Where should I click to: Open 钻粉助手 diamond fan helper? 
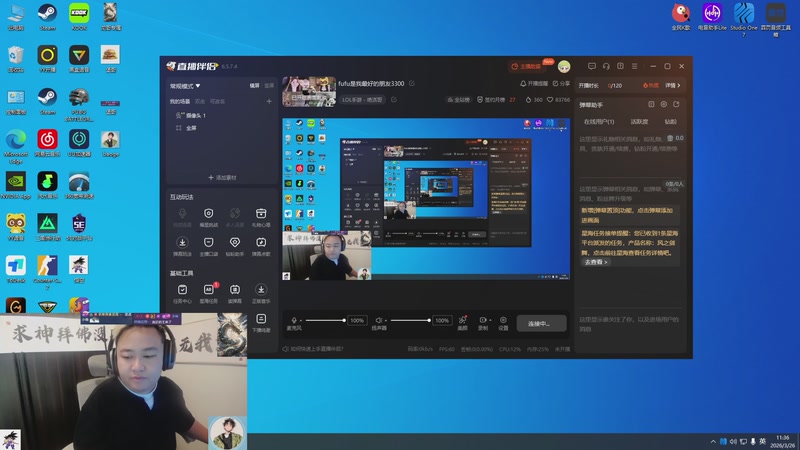pyautogui.click(x=235, y=246)
